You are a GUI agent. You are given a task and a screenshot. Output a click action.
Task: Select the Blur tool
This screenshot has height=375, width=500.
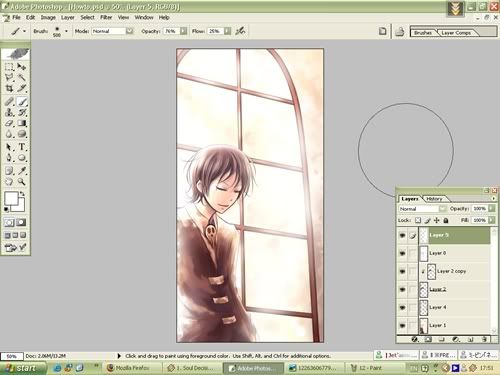(9, 134)
